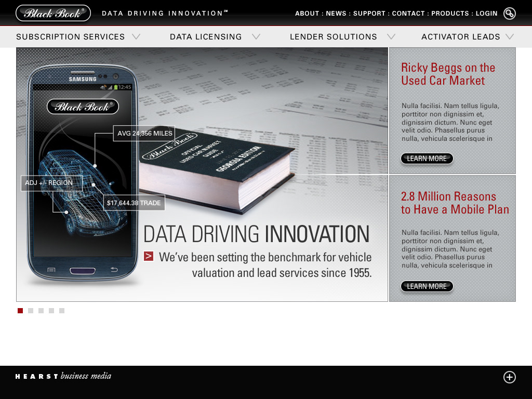The height and width of the screenshot is (399, 532).
Task: Click the red arrow icon beside tagline
Action: tap(149, 256)
